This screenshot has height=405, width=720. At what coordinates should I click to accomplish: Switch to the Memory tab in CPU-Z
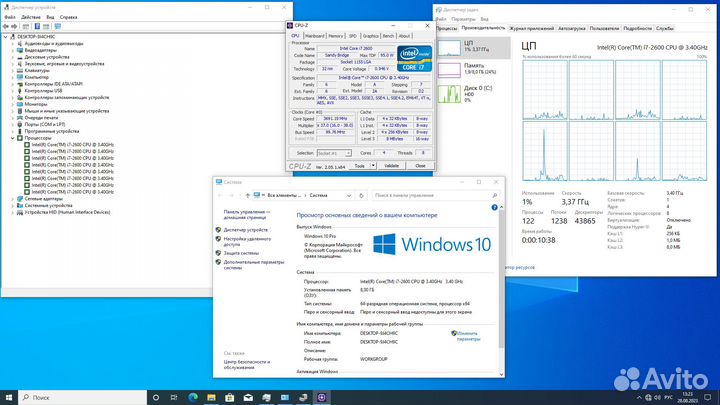point(336,36)
